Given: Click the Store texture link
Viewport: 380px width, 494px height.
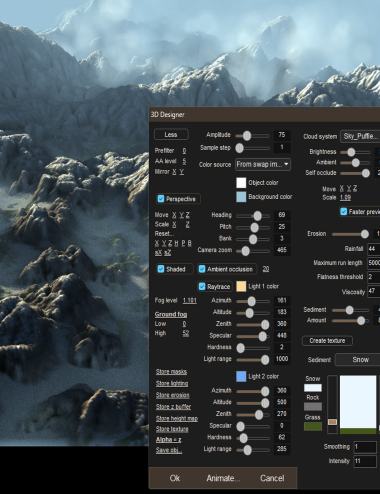Looking at the screenshot, I should click(172, 429).
